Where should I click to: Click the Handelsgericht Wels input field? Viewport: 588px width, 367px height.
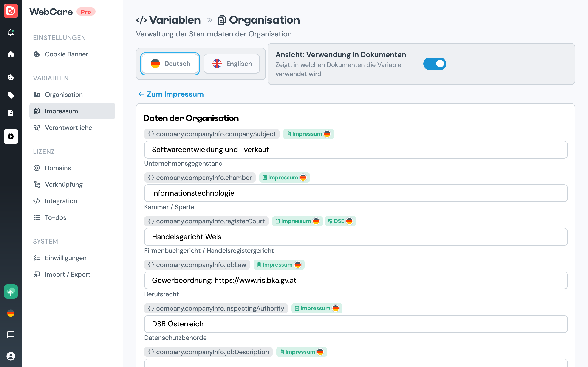(356, 237)
